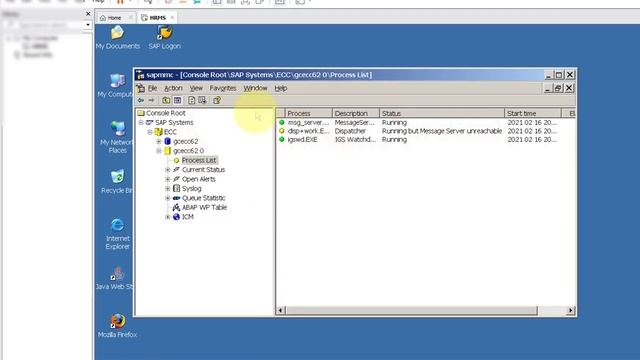Expand the Syslog node
640x360 pixels.
(x=168, y=189)
